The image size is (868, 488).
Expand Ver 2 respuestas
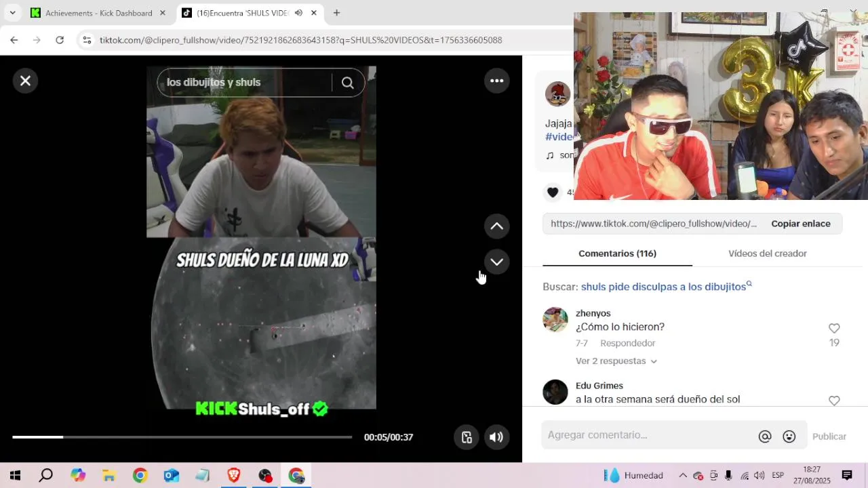[x=616, y=361]
